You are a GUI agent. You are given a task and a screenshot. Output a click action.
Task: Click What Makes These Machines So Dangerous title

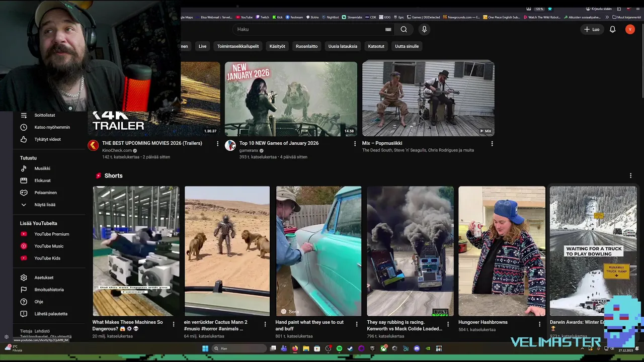point(128,325)
